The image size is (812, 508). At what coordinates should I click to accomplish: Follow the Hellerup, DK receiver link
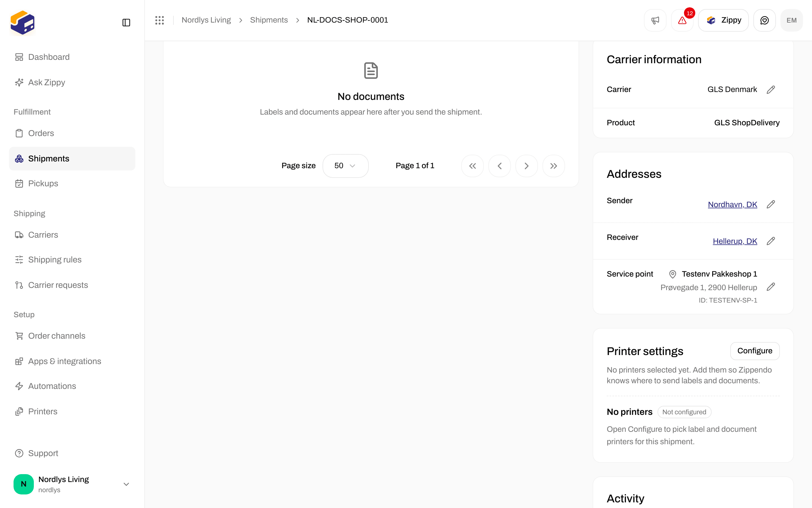[735, 241]
